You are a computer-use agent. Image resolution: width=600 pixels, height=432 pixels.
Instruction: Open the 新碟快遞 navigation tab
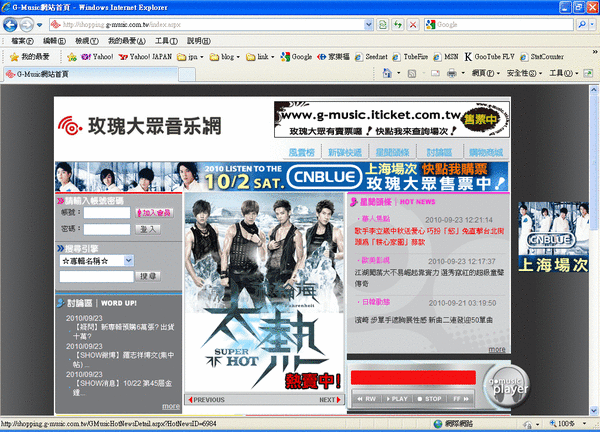coord(345,152)
